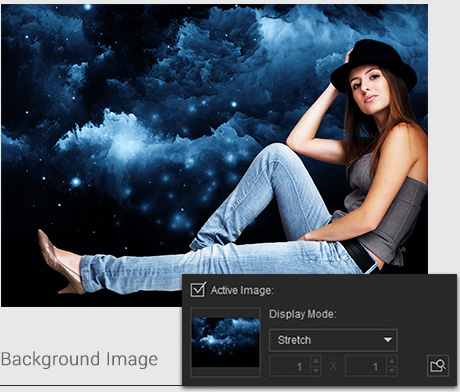Click the second tile count field

366,366
